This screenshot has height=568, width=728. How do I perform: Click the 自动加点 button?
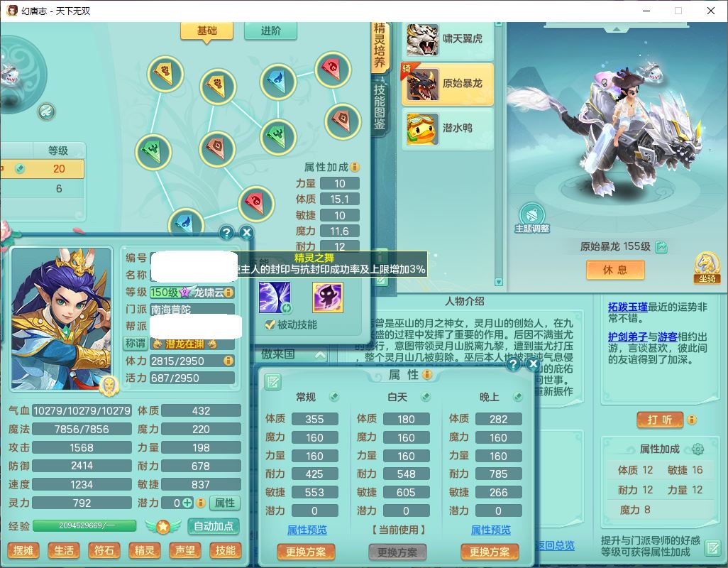213,527
